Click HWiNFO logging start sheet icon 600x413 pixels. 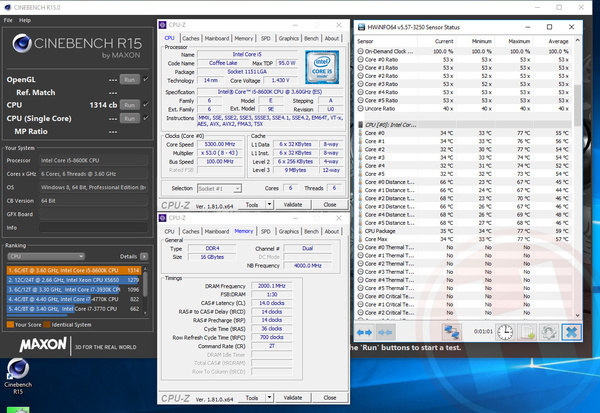tap(527, 332)
